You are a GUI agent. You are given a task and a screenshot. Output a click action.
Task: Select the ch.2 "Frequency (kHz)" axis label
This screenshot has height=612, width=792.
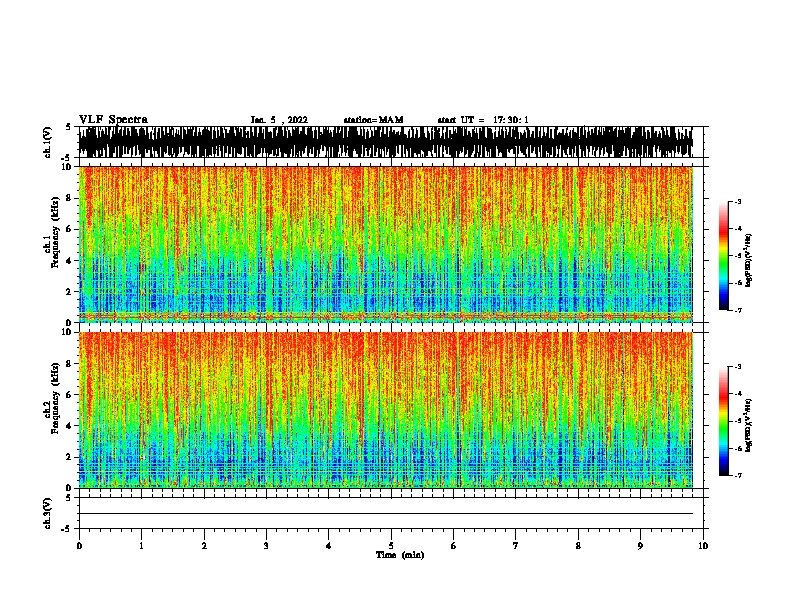click(x=55, y=398)
